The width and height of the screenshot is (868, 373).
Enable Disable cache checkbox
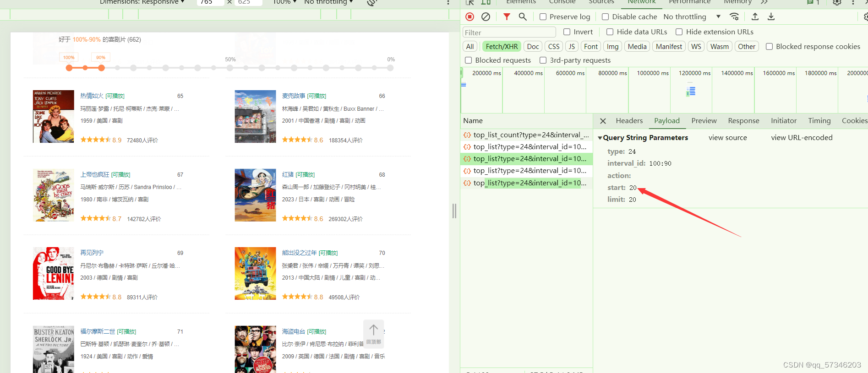pyautogui.click(x=605, y=17)
